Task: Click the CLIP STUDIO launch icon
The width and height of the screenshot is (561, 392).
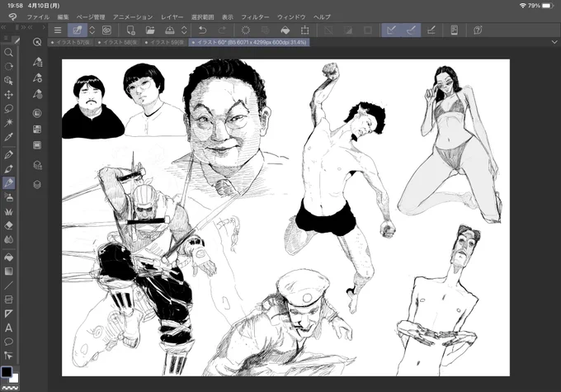Action: [x=78, y=30]
